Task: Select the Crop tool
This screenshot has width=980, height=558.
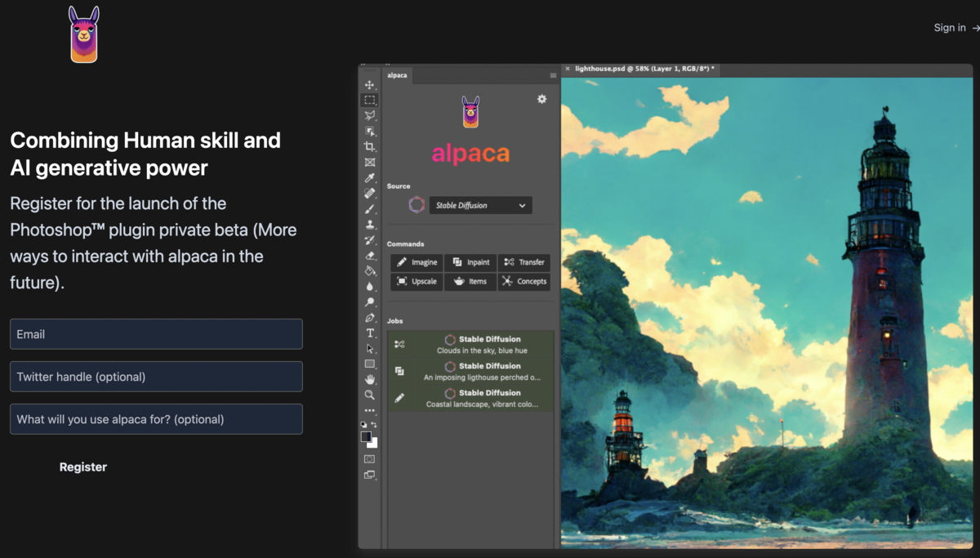Action: 369,146
